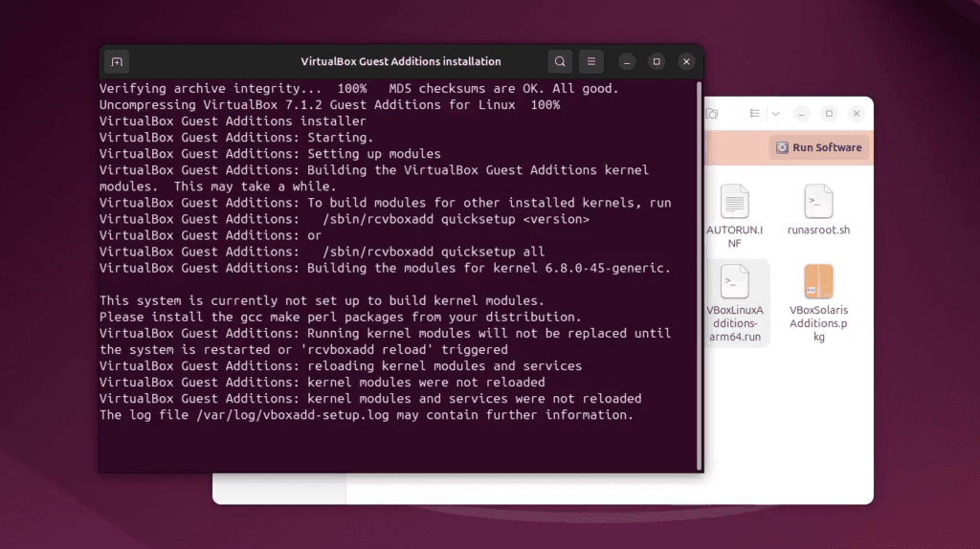Click the search icon in Files header
This screenshot has width=980, height=549.
coord(712,114)
